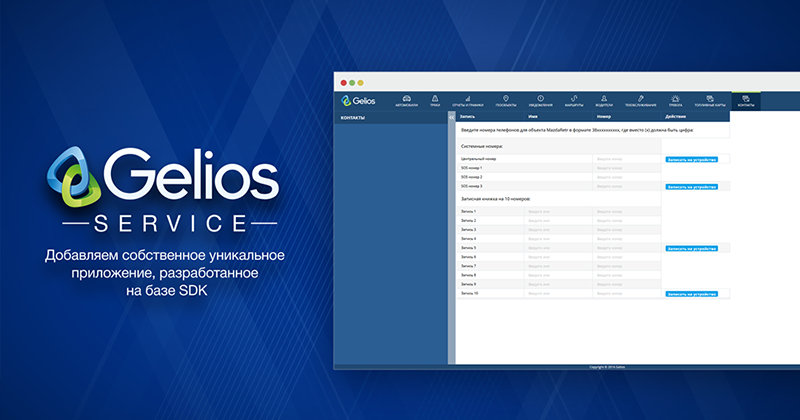Focus name field in Запись 6 row
This screenshot has width=800, height=420.
558,257
